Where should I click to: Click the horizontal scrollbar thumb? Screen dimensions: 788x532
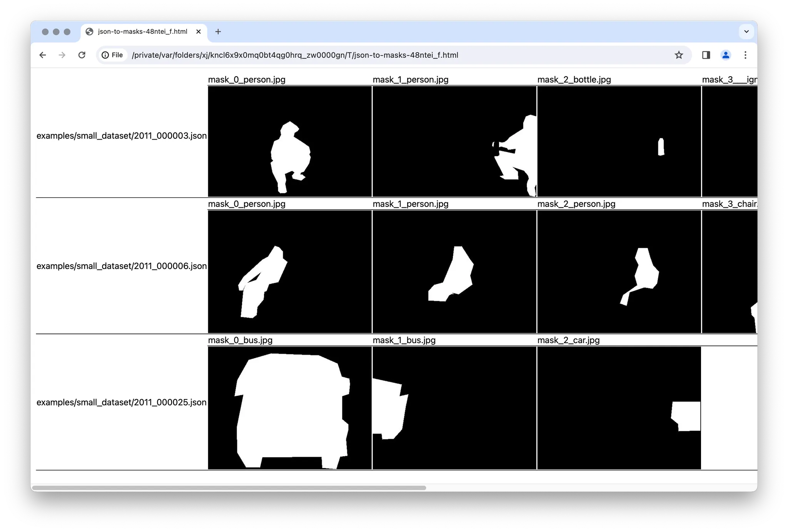pyautogui.click(x=229, y=487)
